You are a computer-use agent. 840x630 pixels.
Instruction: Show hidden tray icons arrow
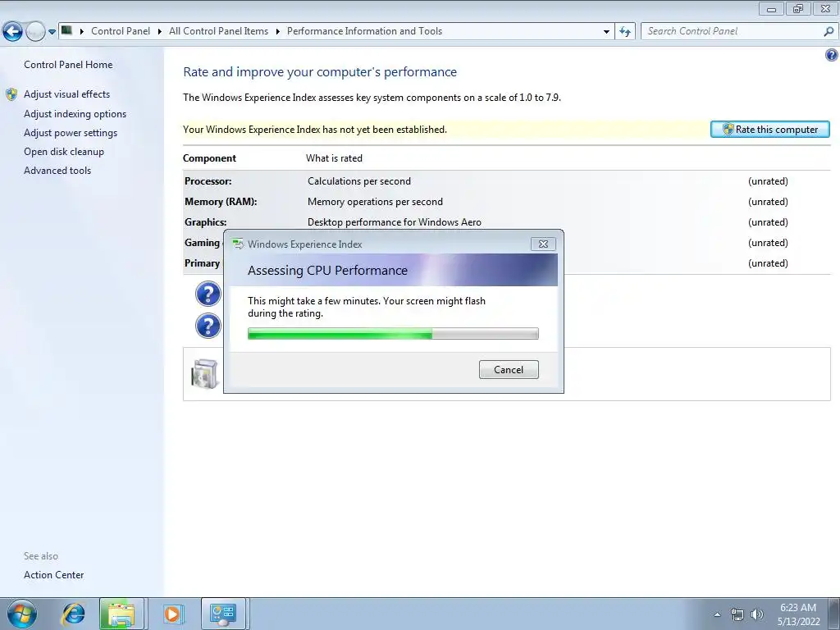717,614
